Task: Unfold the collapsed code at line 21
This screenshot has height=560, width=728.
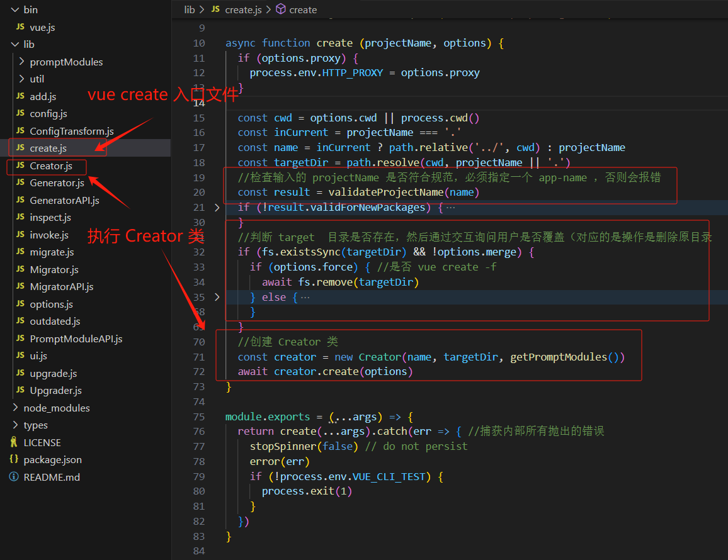Action: click(x=217, y=208)
